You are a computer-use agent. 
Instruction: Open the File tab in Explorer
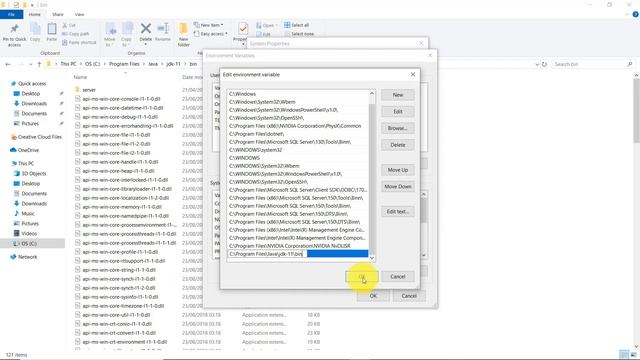point(11,14)
